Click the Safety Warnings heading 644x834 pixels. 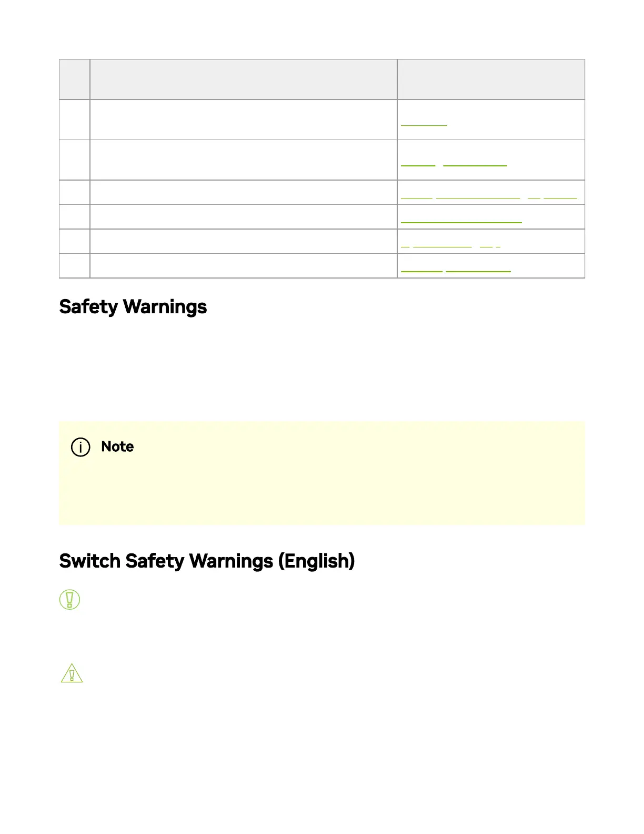click(133, 307)
